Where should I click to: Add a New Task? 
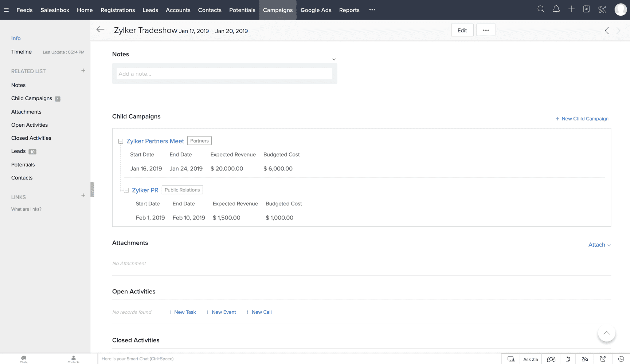click(x=182, y=312)
